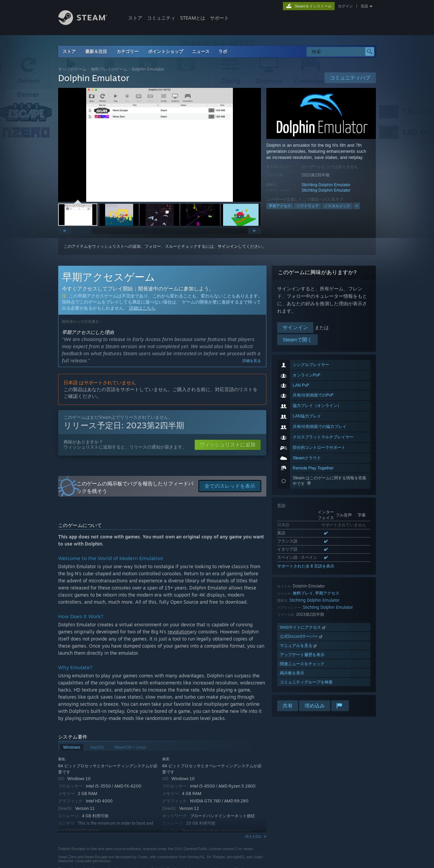Click the single-player feature icon
The image size is (434, 868).
click(x=284, y=365)
